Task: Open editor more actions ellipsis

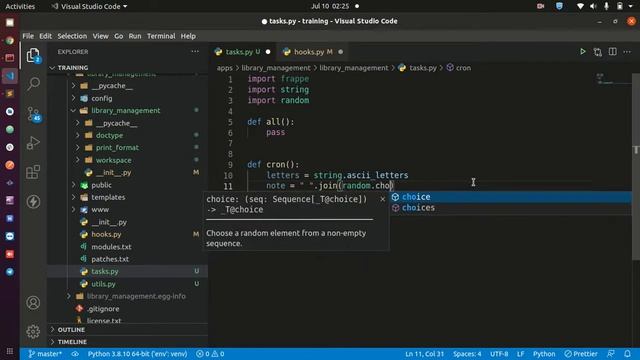Action: pos(627,52)
